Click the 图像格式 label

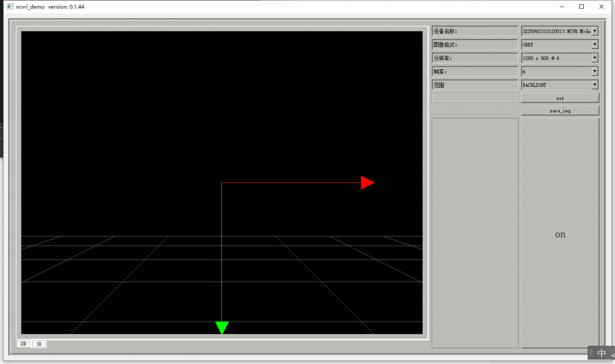pyautogui.click(x=475, y=45)
